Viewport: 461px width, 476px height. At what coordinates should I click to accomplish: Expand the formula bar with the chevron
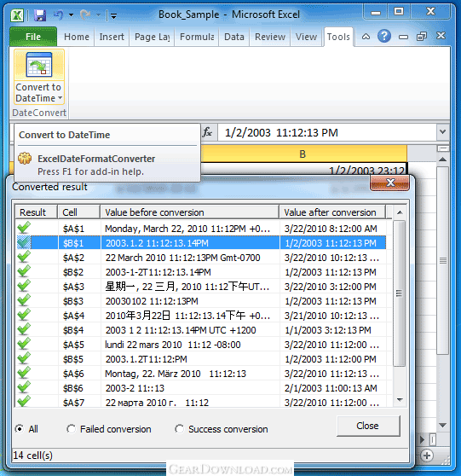(443, 132)
